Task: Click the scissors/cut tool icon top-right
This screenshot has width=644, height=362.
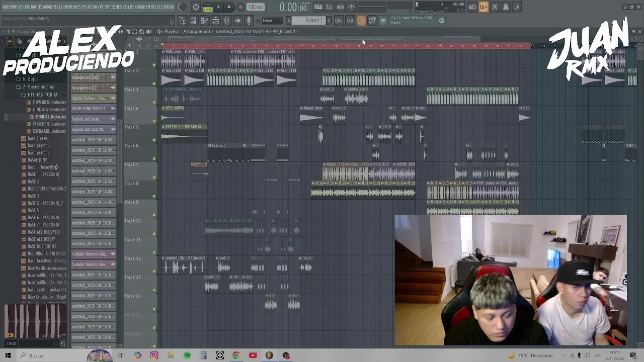Action: (495, 7)
